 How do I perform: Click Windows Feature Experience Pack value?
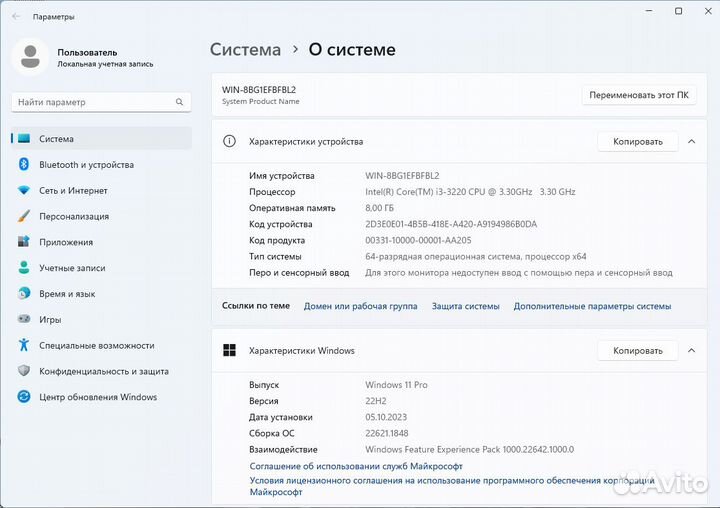point(469,449)
